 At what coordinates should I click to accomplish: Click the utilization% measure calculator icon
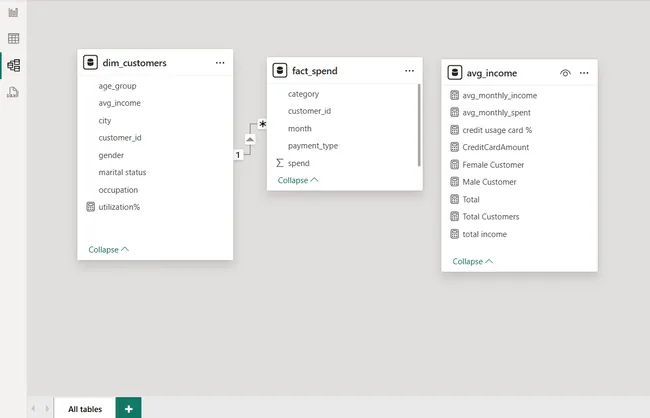(x=90, y=207)
